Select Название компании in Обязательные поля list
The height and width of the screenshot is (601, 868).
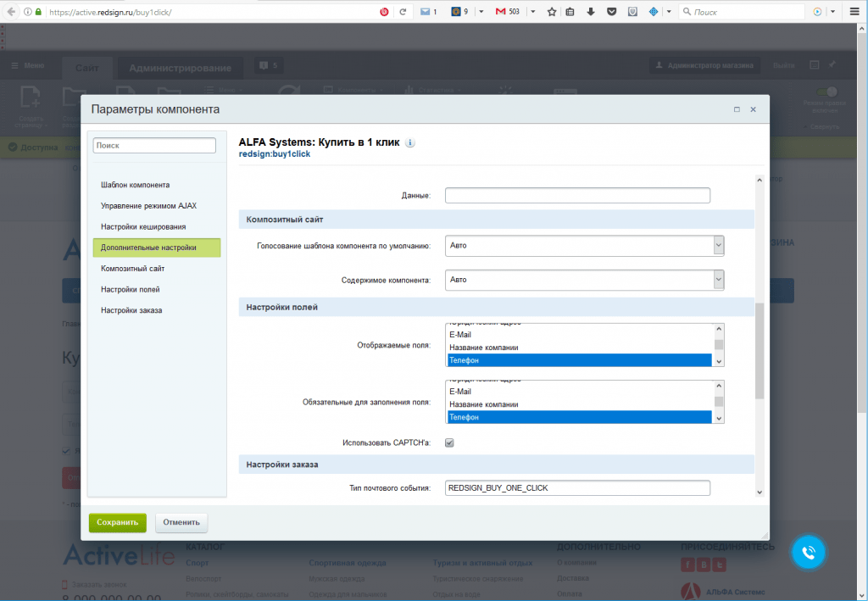tap(580, 404)
